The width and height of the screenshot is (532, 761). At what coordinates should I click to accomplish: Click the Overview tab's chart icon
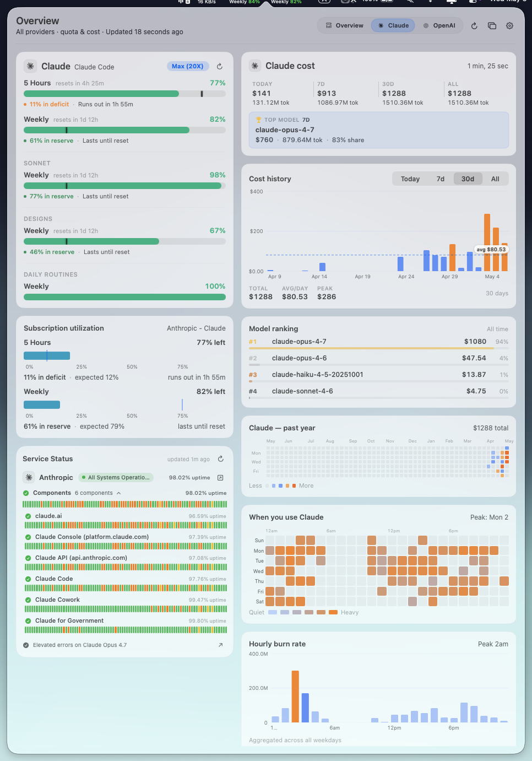[x=329, y=25]
